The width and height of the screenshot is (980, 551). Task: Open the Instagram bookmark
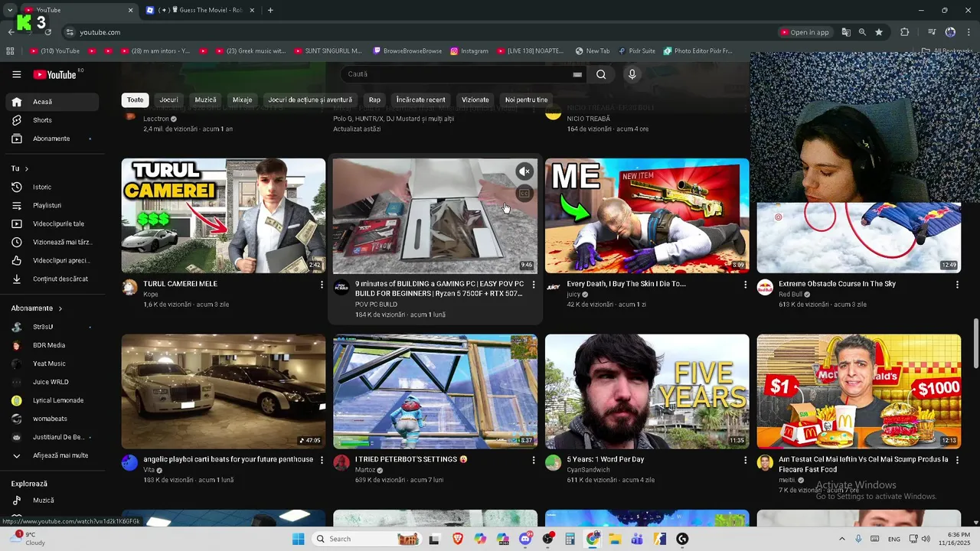tap(469, 51)
